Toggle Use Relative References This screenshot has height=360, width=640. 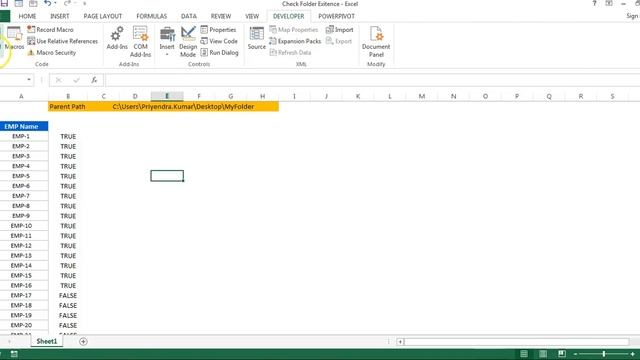[x=62, y=41]
